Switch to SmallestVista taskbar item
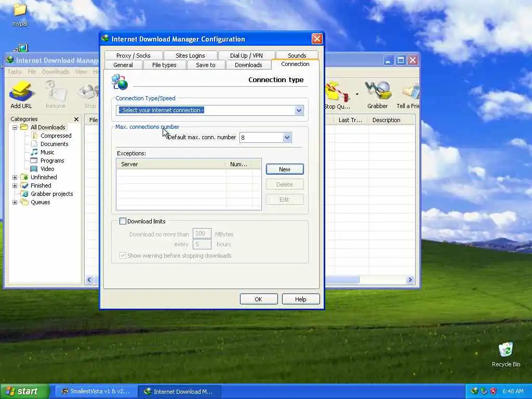Viewport: 532px width, 399px height. click(x=96, y=391)
